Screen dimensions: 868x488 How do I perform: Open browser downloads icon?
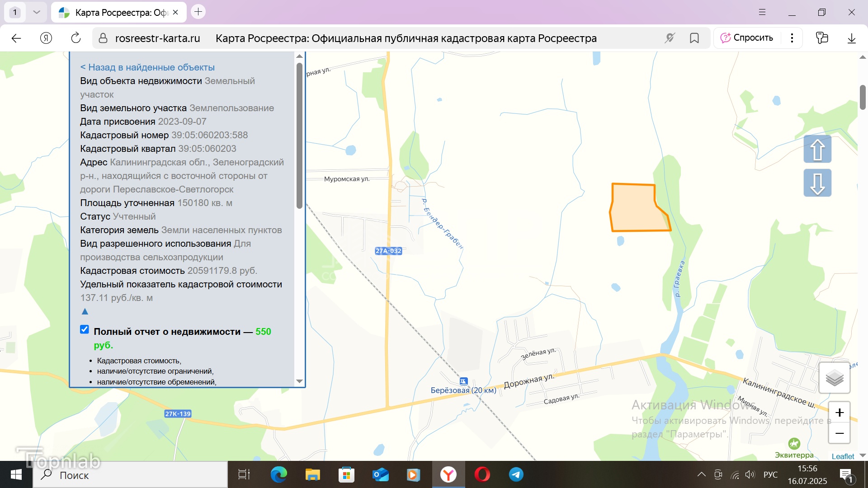pos(852,38)
